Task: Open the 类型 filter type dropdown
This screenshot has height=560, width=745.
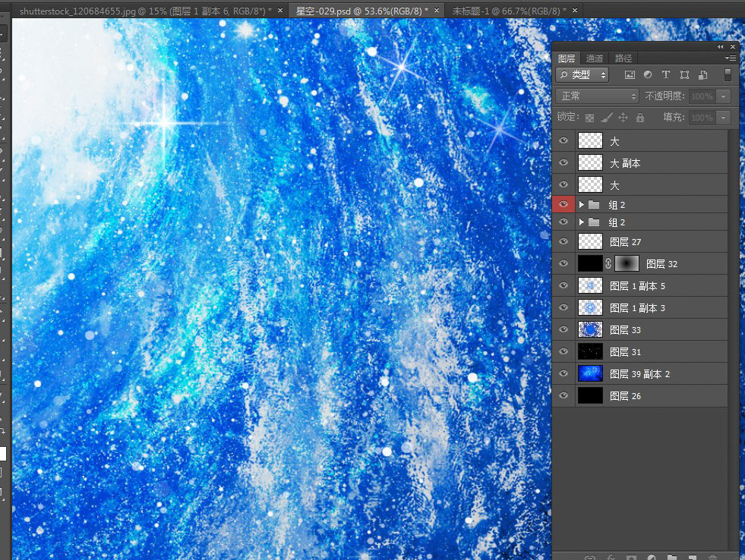Action: coord(582,74)
